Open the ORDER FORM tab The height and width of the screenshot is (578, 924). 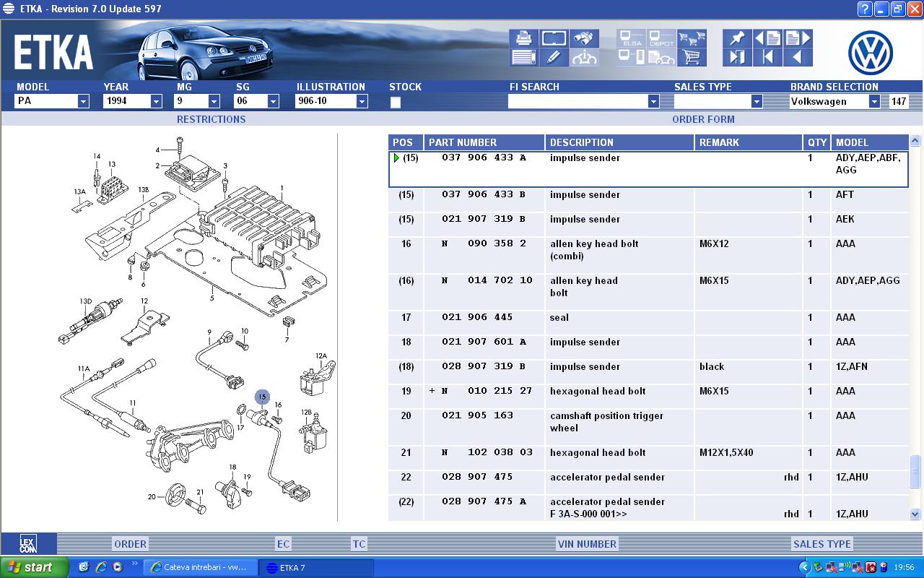(x=703, y=119)
